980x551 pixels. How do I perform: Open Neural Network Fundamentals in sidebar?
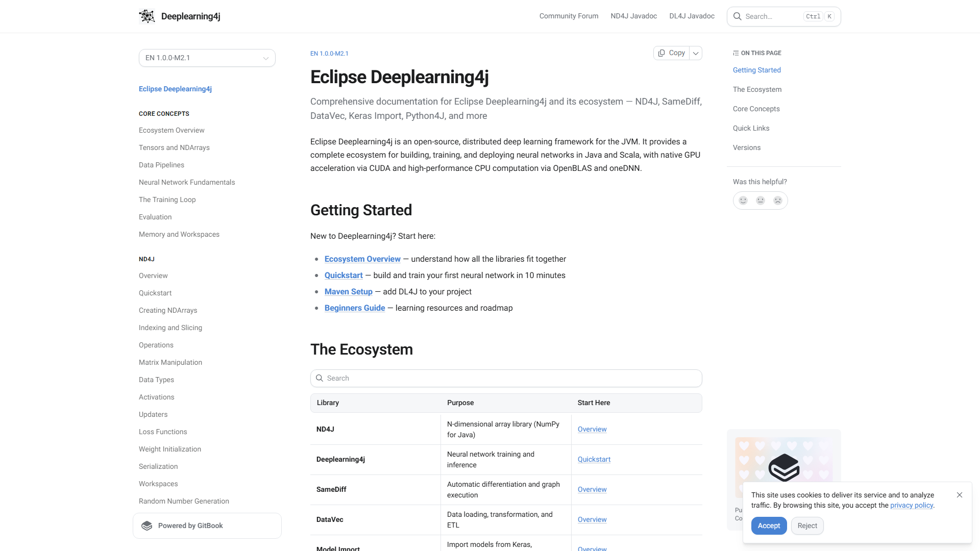coord(187,183)
